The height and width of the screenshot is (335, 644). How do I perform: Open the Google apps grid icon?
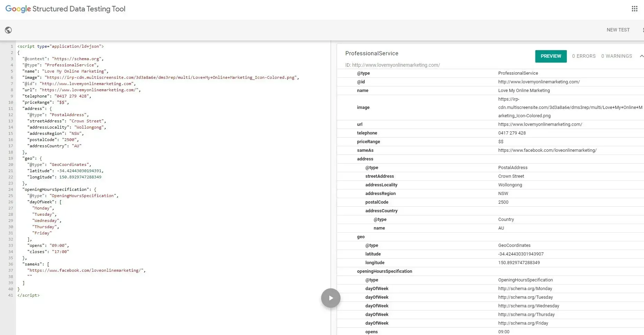click(x=634, y=9)
